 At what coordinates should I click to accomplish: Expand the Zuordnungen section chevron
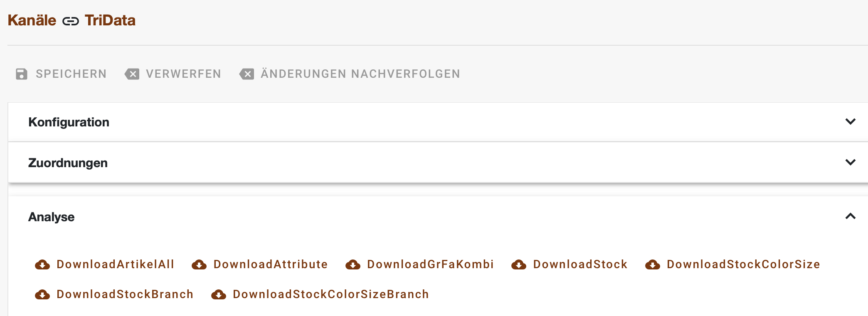click(851, 163)
